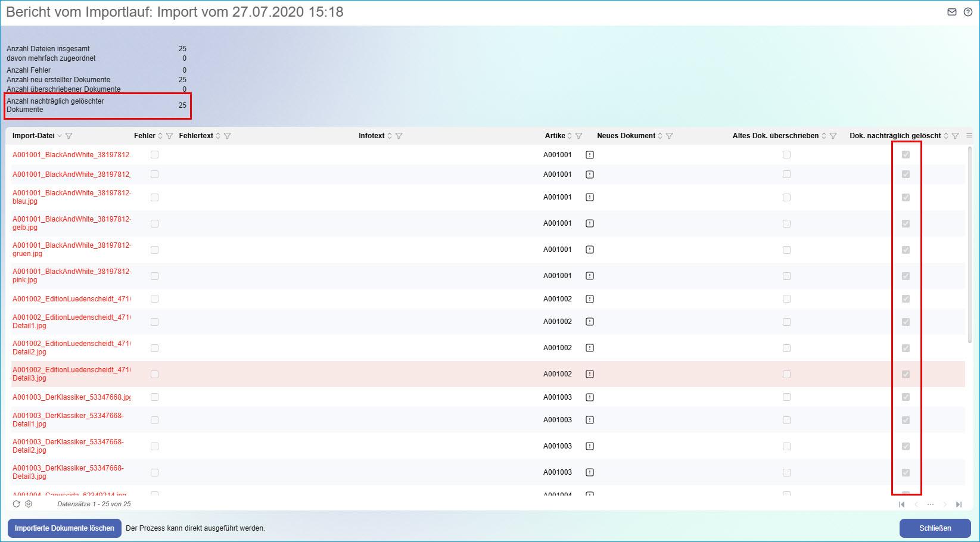This screenshot has height=542, width=980.
Task: Open the table column menu icon
Action: coord(969,136)
